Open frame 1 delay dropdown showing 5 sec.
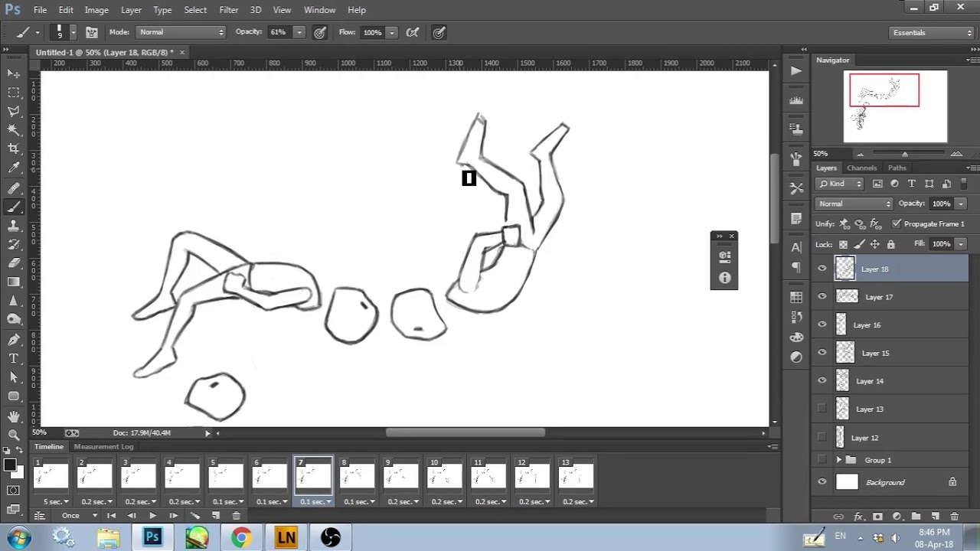Image resolution: width=980 pixels, height=551 pixels. (57, 501)
